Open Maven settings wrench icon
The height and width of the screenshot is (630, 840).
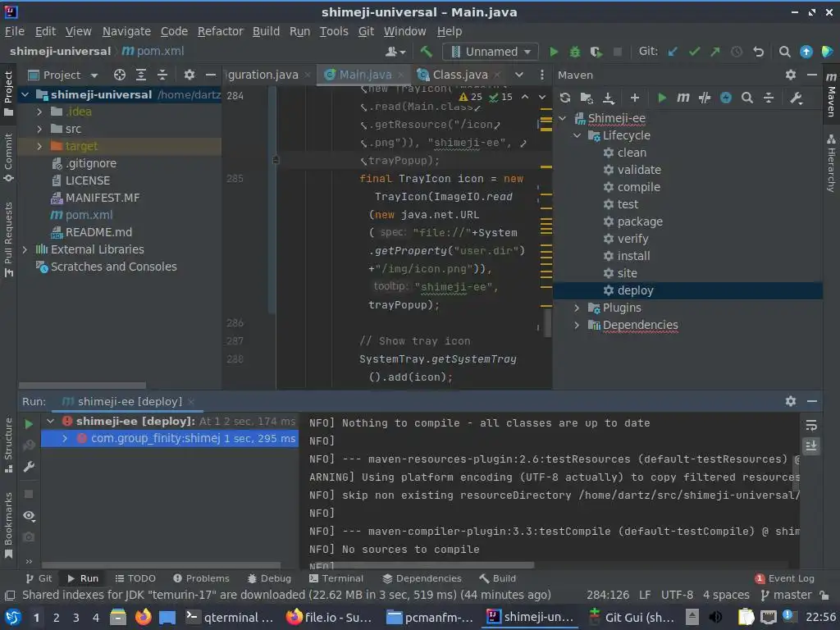[796, 98]
